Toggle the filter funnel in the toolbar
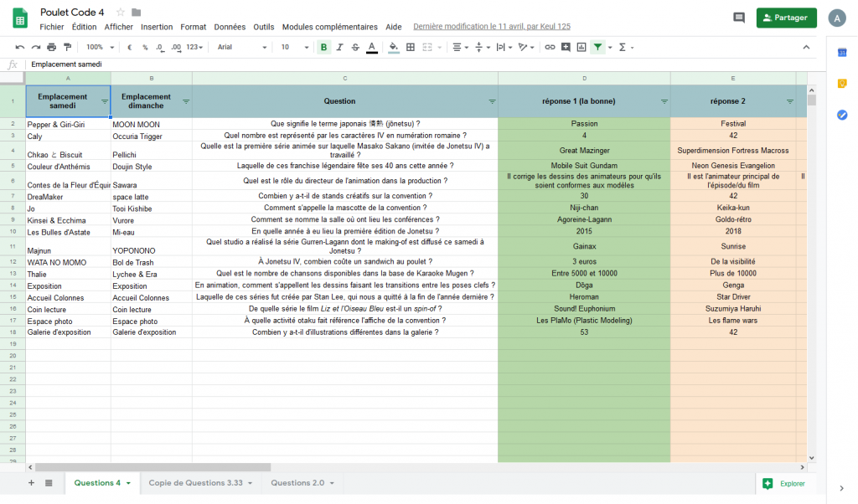This screenshot has height=504, width=858. click(x=597, y=48)
